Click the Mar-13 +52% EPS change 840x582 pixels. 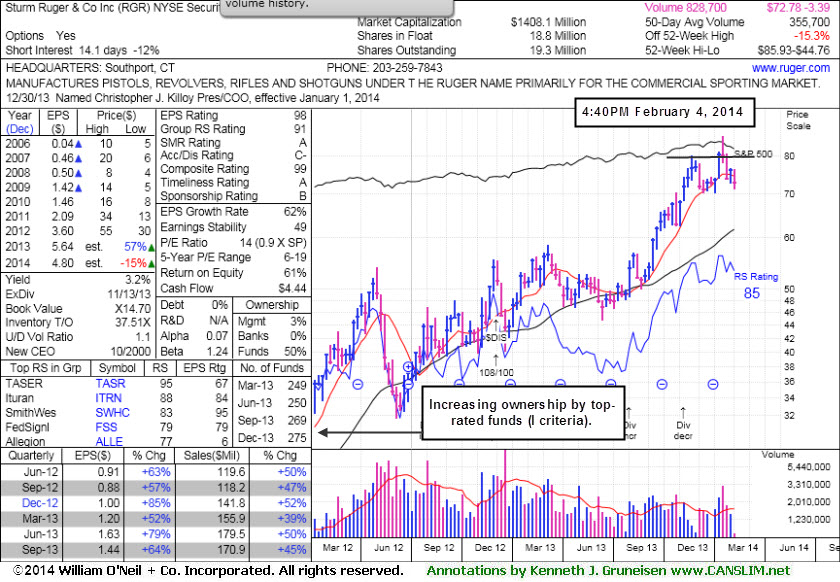point(156,519)
